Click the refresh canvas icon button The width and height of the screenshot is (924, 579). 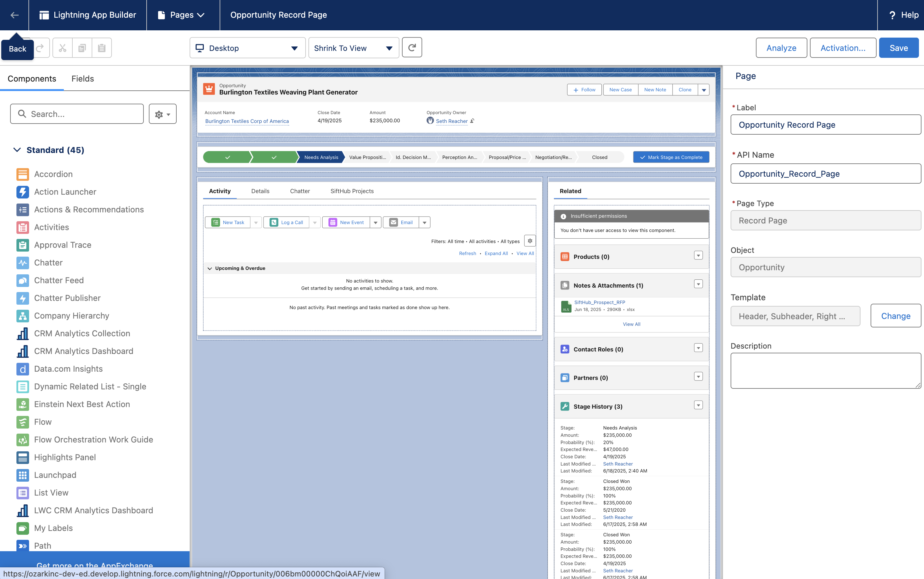coord(412,47)
